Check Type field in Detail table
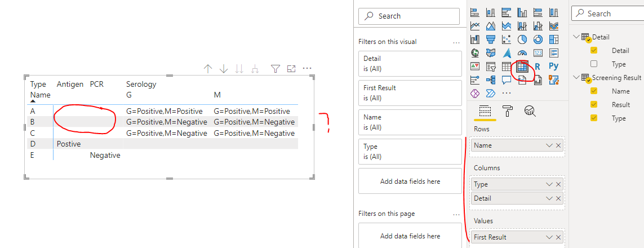The width and height of the screenshot is (644, 248). pyautogui.click(x=593, y=64)
